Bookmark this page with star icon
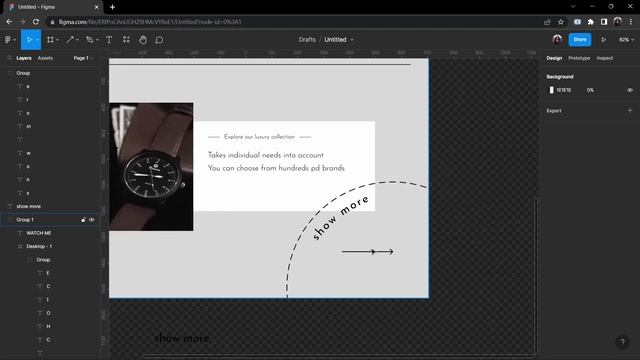Viewport: 640px width, 360px height. [561, 22]
